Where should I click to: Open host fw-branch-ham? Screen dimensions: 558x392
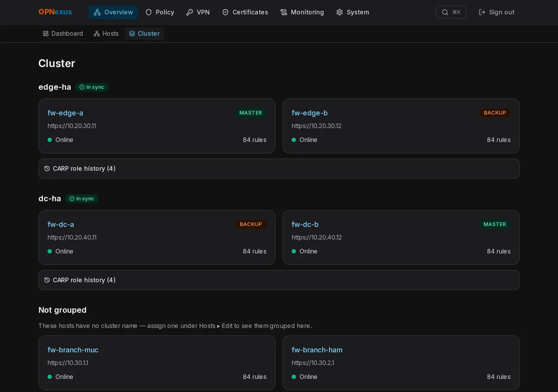317,350
